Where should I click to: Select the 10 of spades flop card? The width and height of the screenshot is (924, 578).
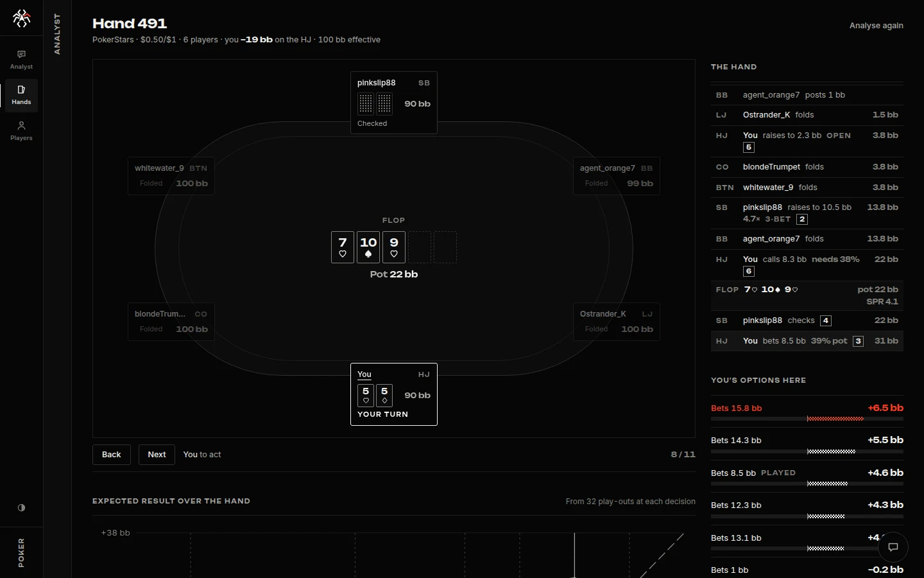(x=368, y=247)
